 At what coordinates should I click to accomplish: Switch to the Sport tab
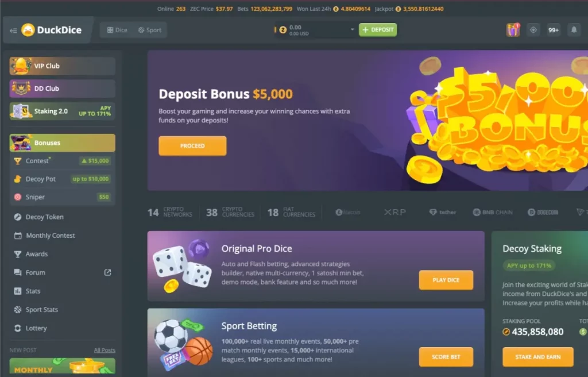[x=150, y=30]
